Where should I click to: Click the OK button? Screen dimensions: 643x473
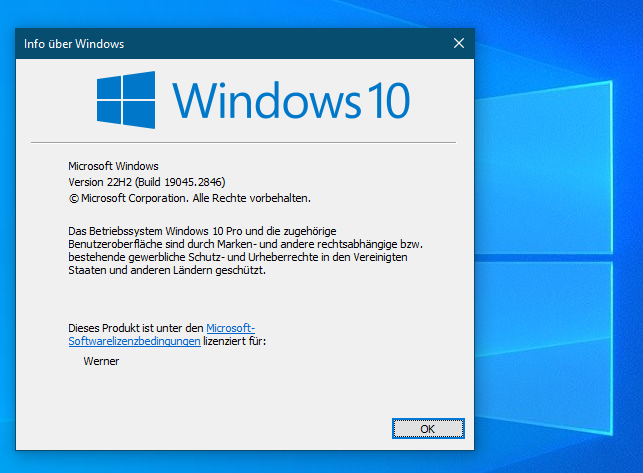tap(428, 429)
